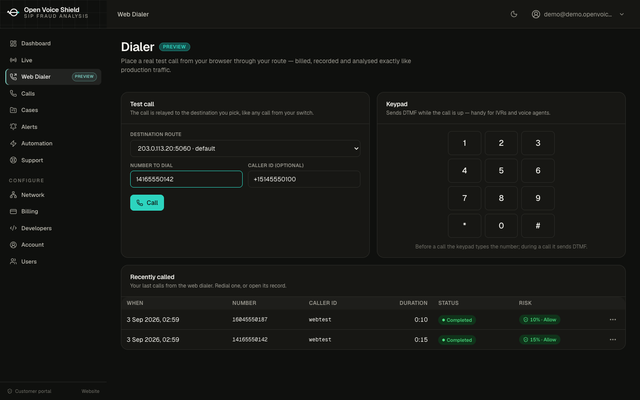The image size is (640, 400).
Task: Open the user account avatar icon
Action: (x=536, y=14)
